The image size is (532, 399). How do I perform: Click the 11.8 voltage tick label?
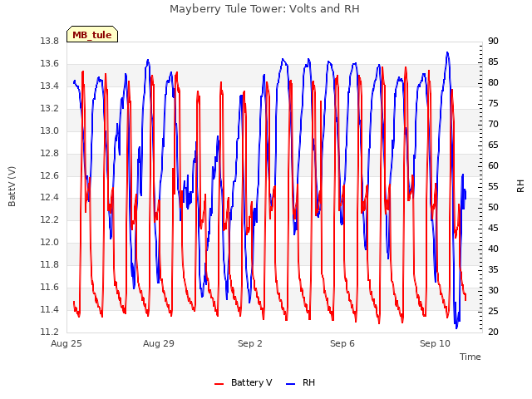tap(50, 264)
